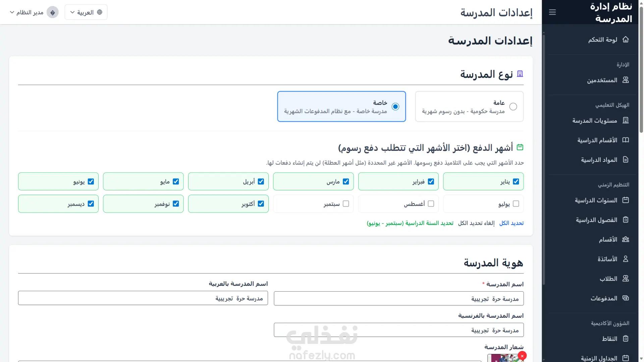Click the users icon beside المستخدمين
This screenshot has width=644, height=362.
[626, 80]
